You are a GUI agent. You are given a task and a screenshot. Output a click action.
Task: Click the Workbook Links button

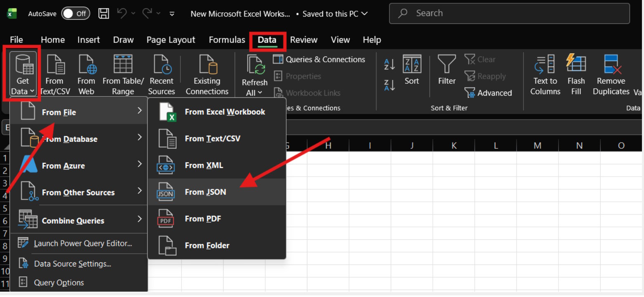pos(307,93)
